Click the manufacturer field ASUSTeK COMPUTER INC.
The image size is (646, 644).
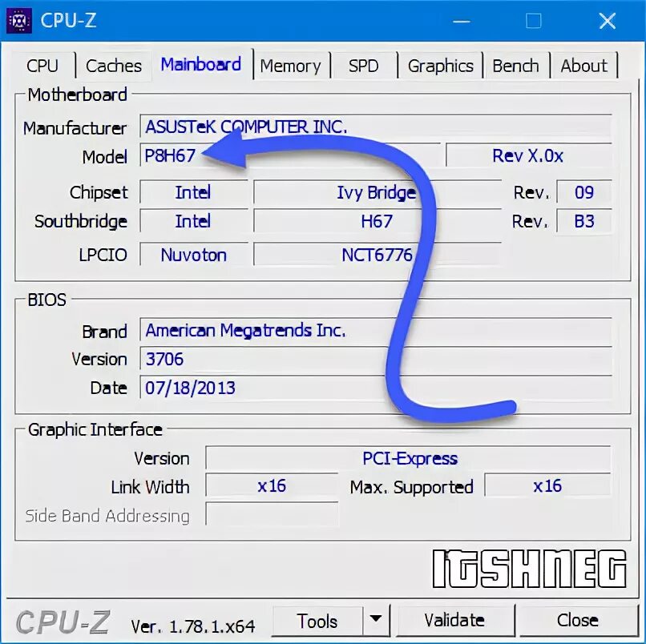point(375,127)
